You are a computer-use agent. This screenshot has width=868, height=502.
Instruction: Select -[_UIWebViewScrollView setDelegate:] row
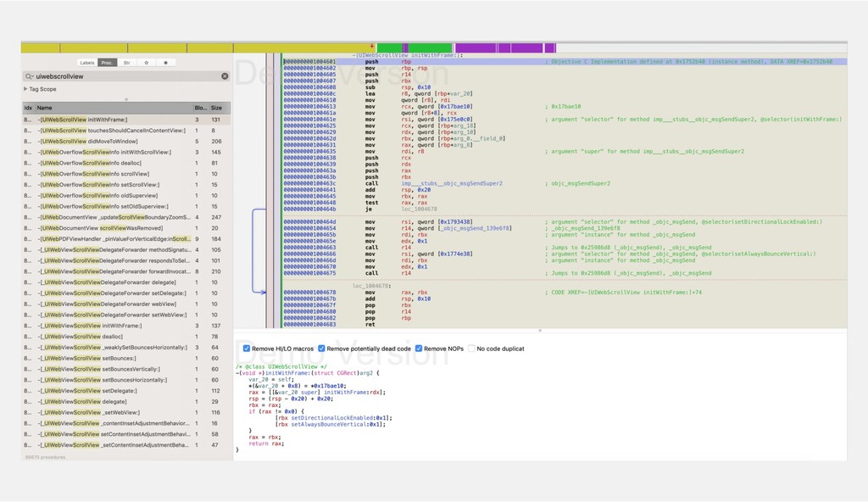126,391
